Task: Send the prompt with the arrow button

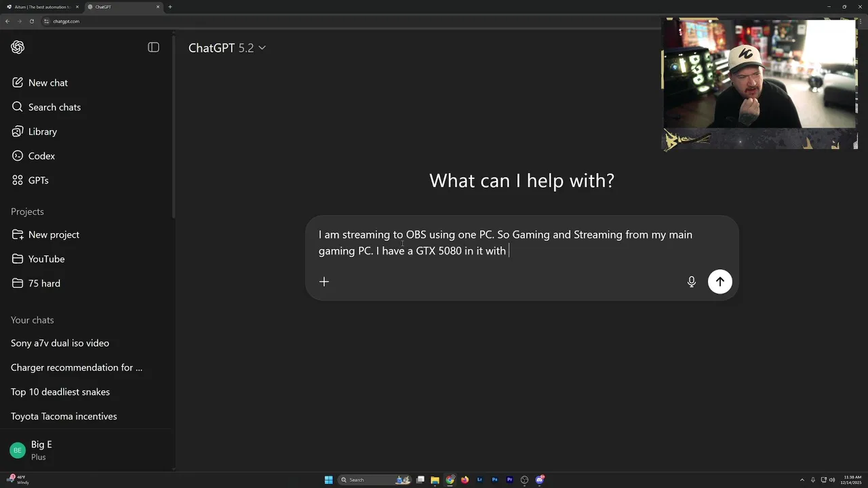Action: click(x=720, y=282)
